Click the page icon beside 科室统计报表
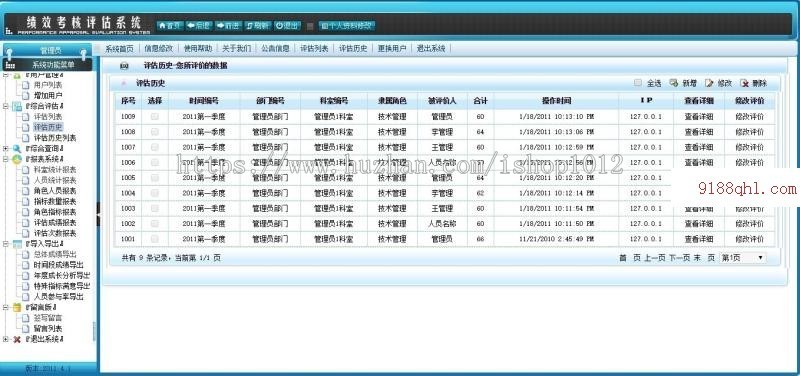The width and height of the screenshot is (800, 376). click(x=26, y=169)
